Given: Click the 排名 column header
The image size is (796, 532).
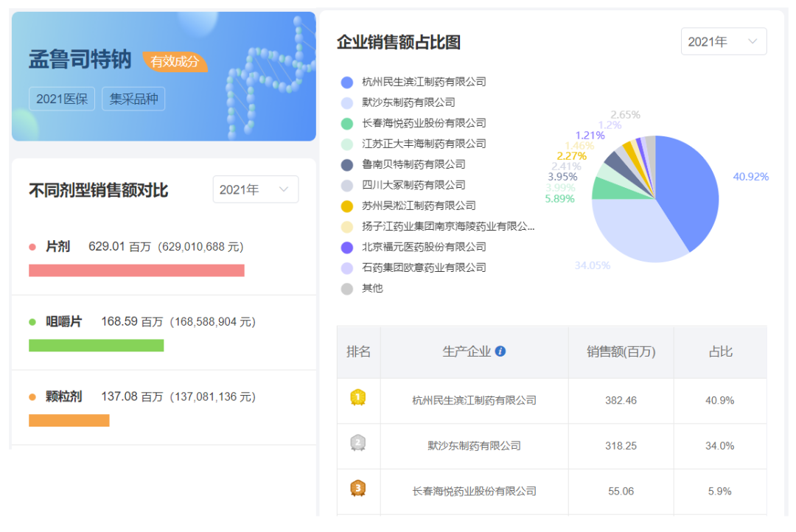Looking at the screenshot, I should pyautogui.click(x=358, y=351).
